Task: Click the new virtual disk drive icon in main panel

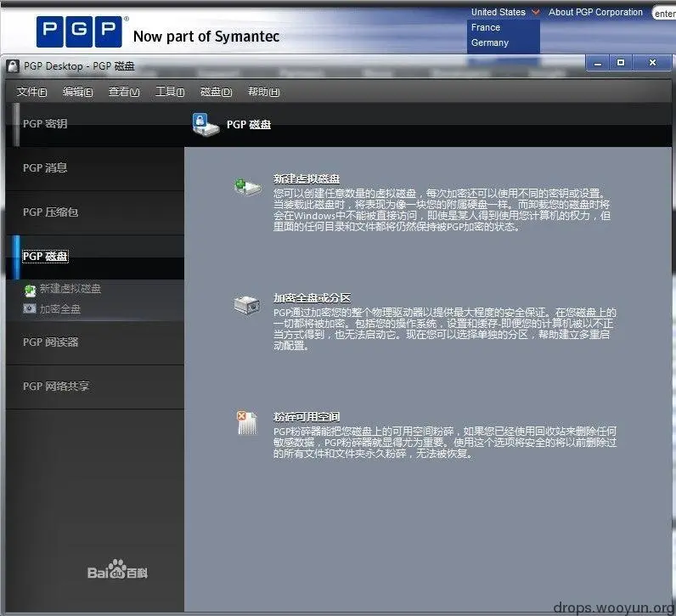Action: pos(247,187)
